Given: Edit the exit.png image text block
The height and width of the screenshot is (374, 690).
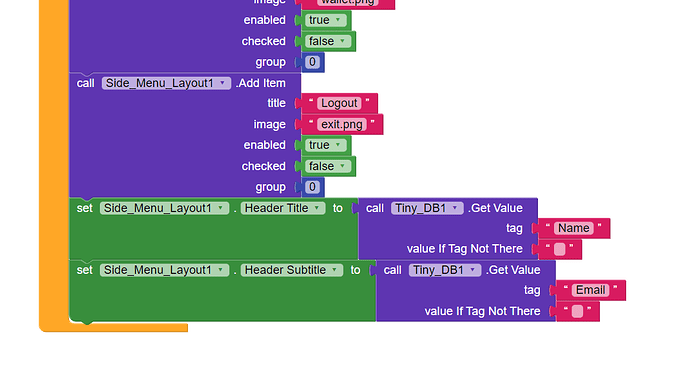Looking at the screenshot, I should (341, 125).
